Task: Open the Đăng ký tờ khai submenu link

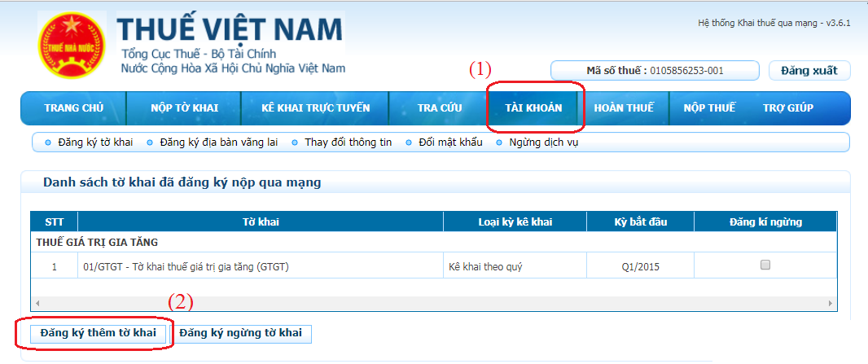Action: [94, 143]
